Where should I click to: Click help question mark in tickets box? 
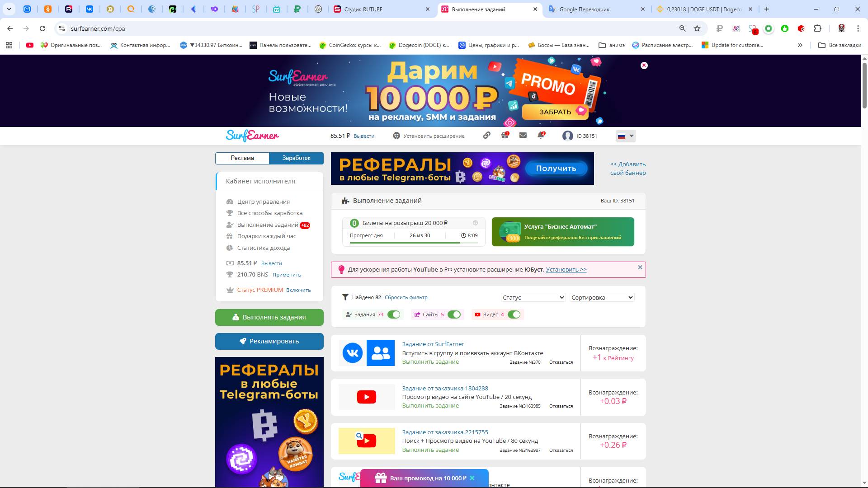475,223
